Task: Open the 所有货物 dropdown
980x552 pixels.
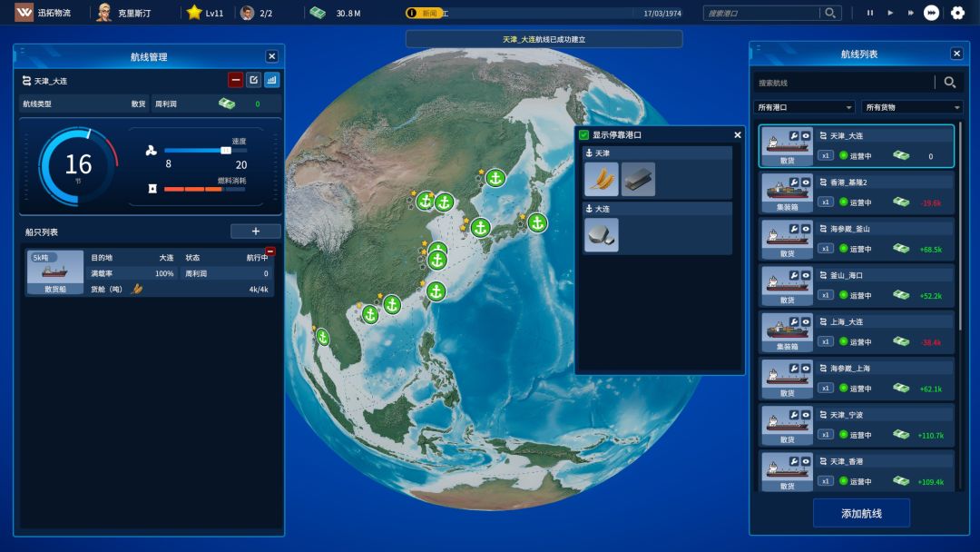Action: (912, 107)
